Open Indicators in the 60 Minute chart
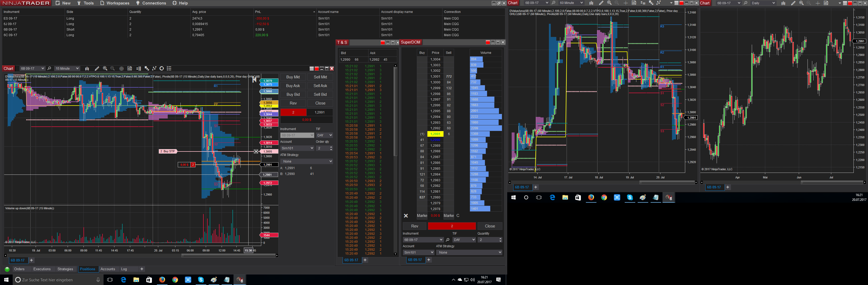Screen dimensions: 868x285 tap(659, 3)
